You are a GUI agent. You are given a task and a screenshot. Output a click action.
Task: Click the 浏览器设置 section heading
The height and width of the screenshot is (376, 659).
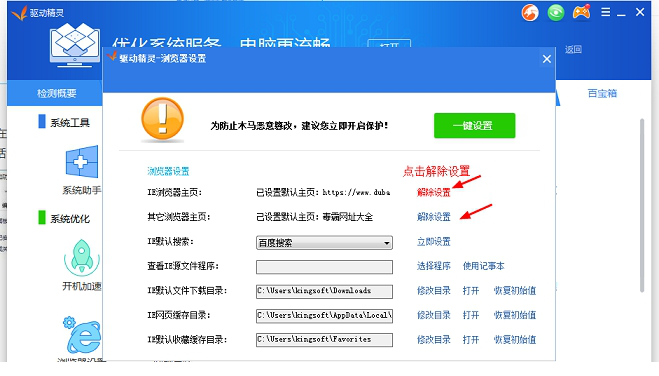[x=168, y=171]
